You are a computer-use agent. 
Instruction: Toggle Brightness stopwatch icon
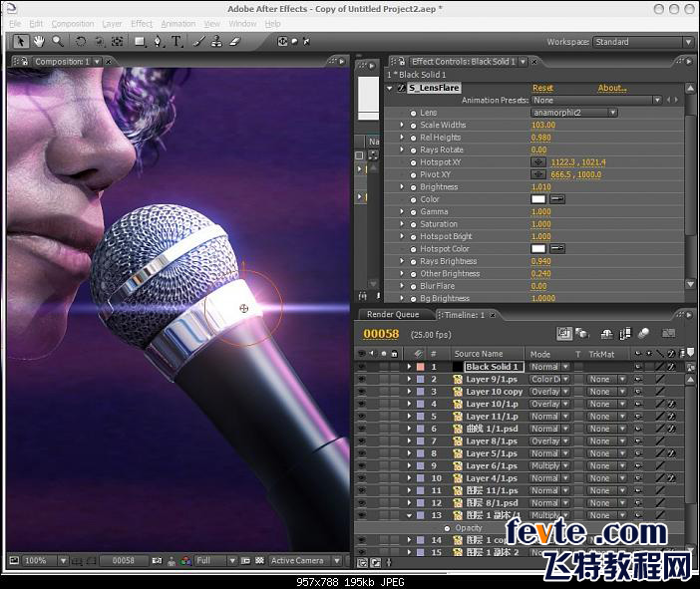(x=414, y=187)
